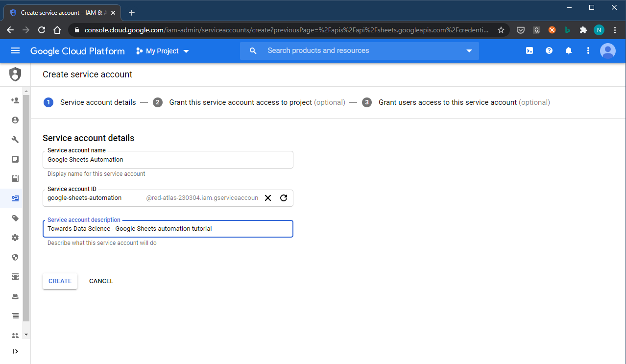Reload the page with the browser reload button

pyautogui.click(x=42, y=30)
